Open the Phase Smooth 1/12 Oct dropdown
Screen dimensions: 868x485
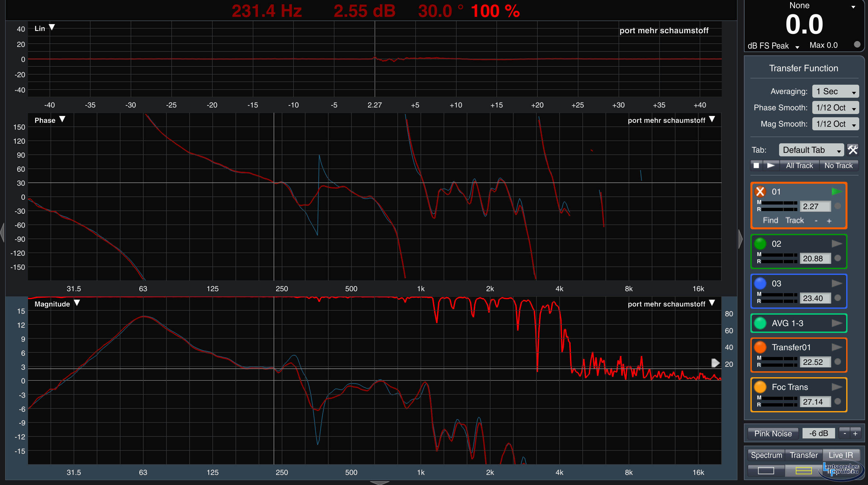835,107
